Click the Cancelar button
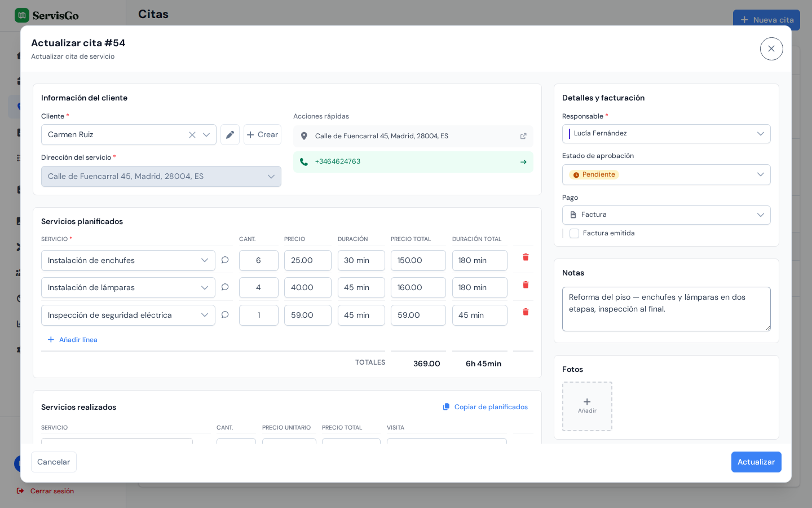812x508 pixels. [54, 462]
